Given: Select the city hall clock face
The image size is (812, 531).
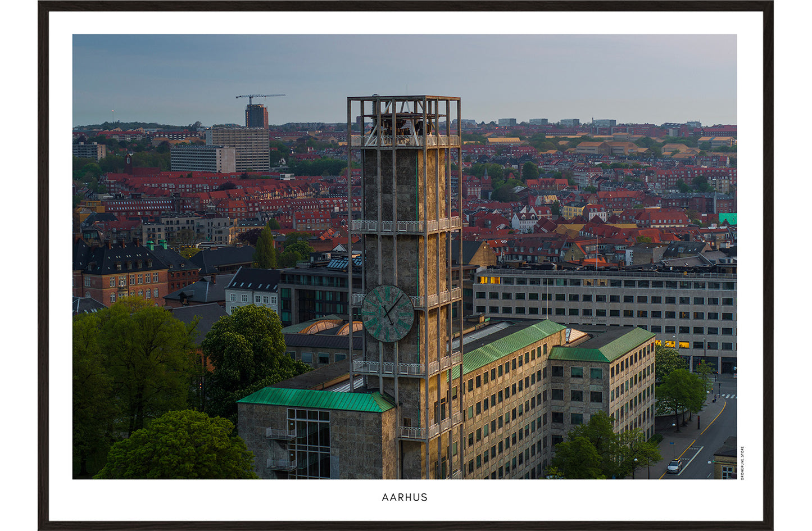Looking at the screenshot, I should pos(388,312).
